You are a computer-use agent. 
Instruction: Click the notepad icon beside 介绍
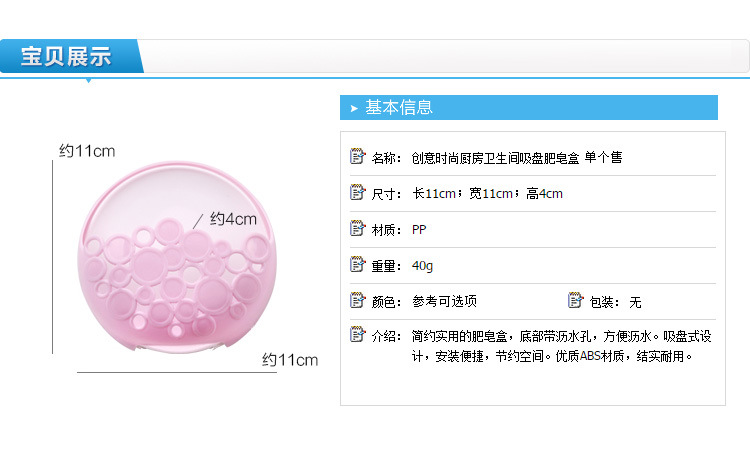(358, 336)
